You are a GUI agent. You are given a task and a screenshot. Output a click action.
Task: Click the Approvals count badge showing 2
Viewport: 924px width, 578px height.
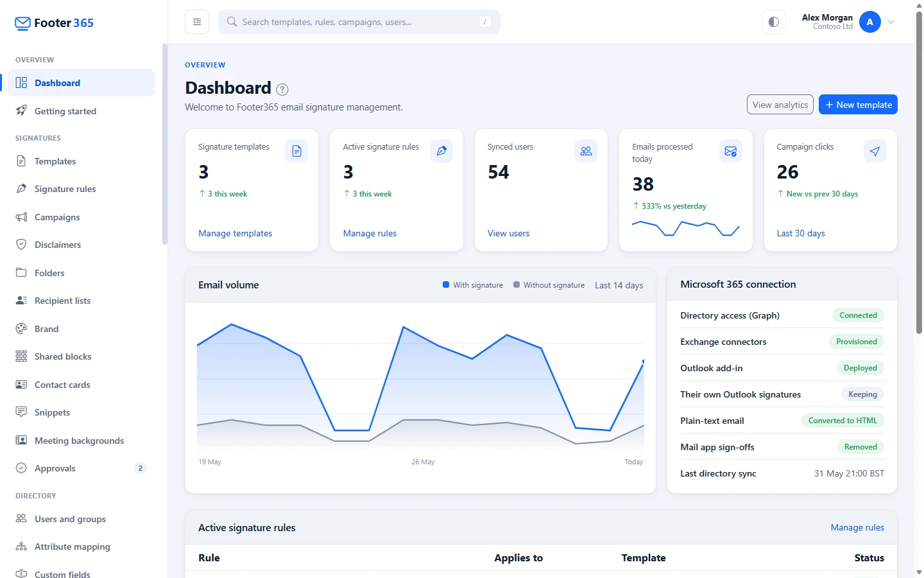pos(141,468)
